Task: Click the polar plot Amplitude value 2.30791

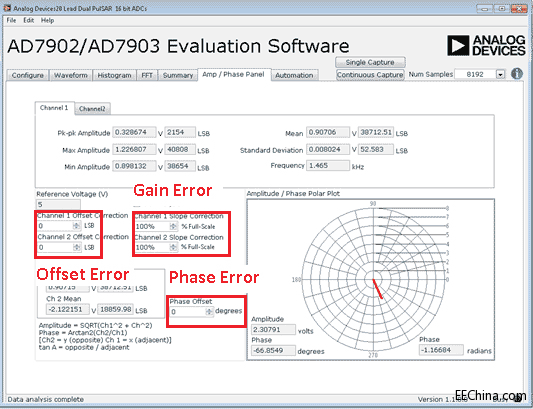Action: click(273, 329)
